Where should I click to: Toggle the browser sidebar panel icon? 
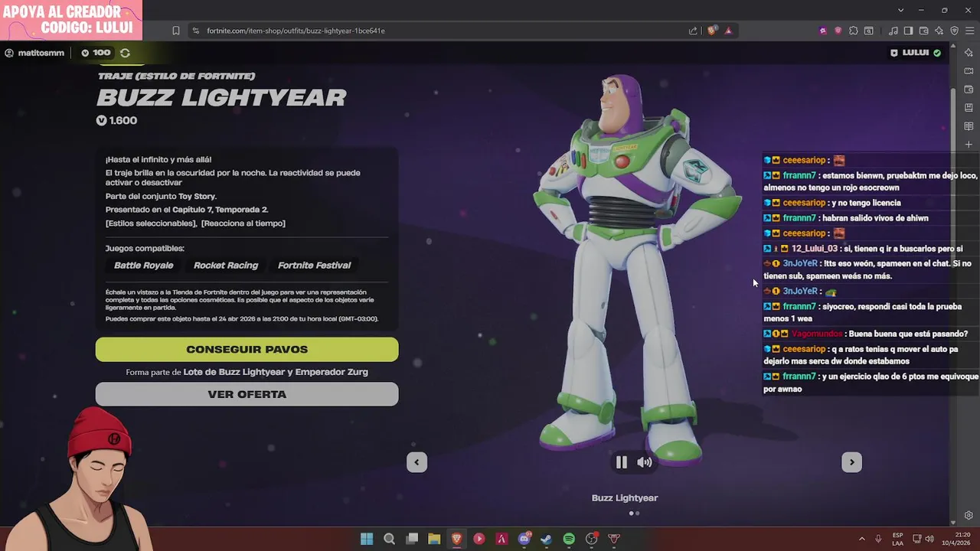coord(909,31)
